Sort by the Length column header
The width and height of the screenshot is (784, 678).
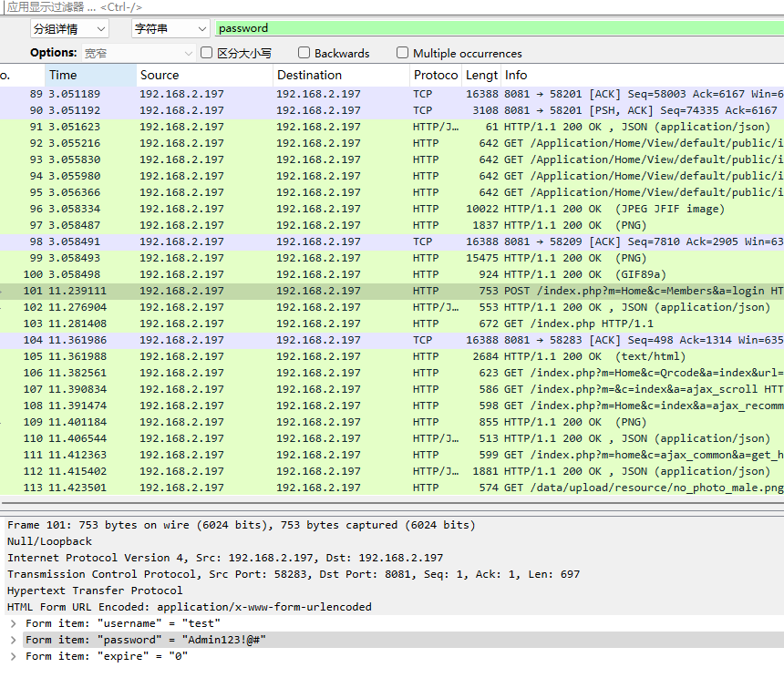tap(481, 75)
